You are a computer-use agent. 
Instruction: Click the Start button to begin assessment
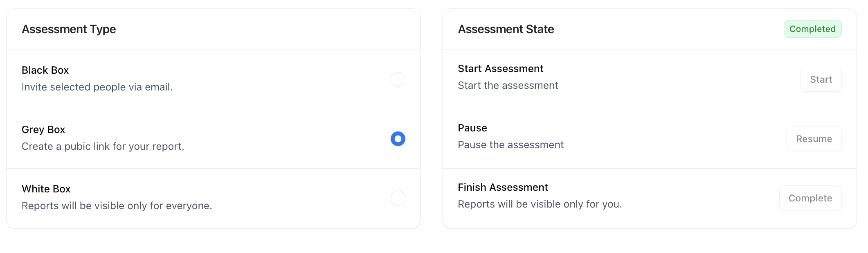tap(821, 79)
